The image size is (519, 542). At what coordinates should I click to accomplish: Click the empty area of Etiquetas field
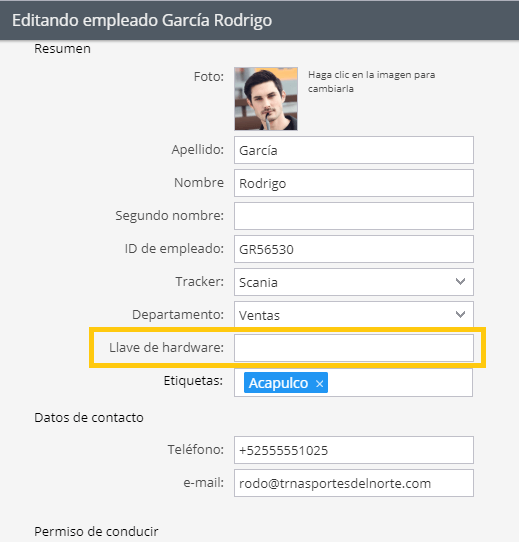point(400,383)
